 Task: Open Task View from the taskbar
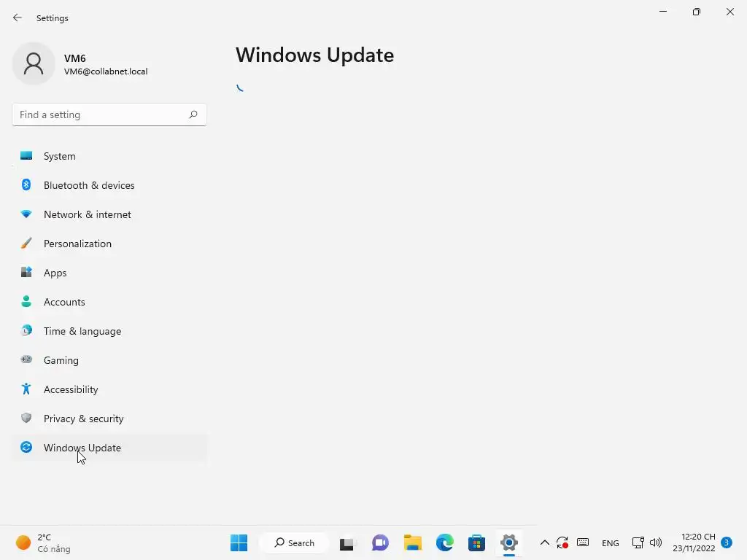pyautogui.click(x=347, y=542)
